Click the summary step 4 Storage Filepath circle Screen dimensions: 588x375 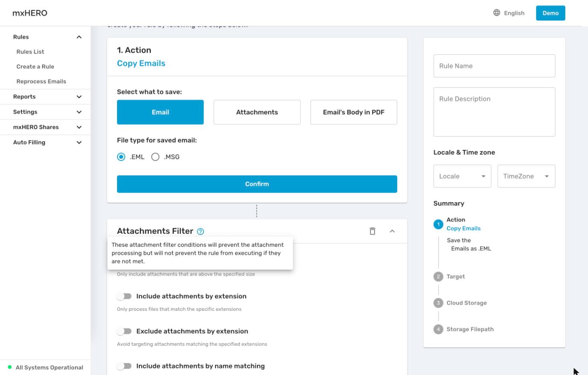pyautogui.click(x=438, y=329)
